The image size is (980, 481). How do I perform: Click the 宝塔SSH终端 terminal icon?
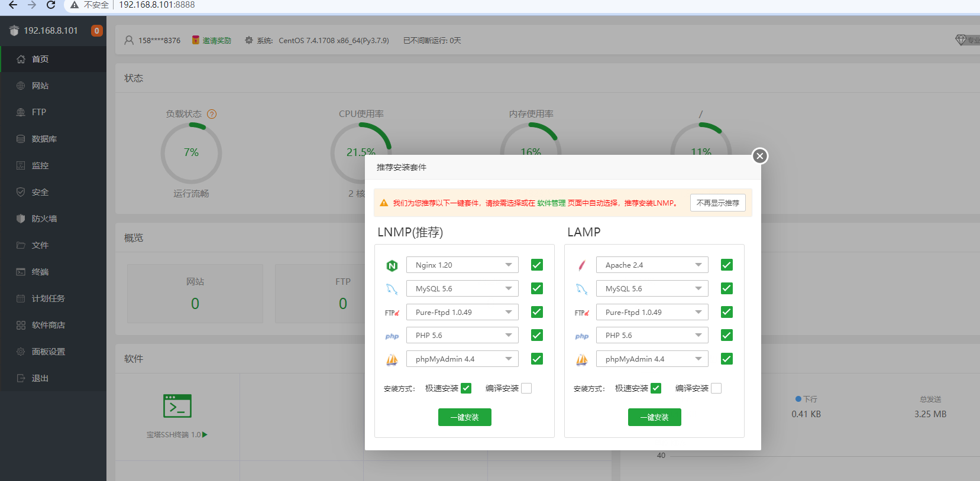[177, 406]
